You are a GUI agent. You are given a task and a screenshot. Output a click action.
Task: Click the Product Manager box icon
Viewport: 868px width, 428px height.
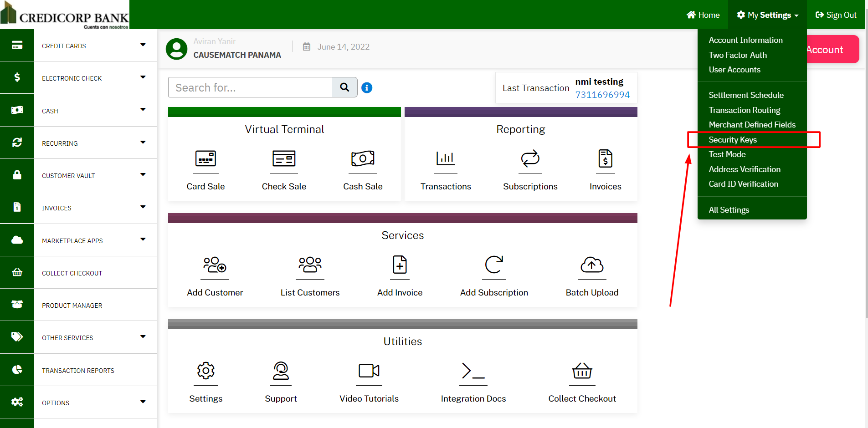point(17,305)
